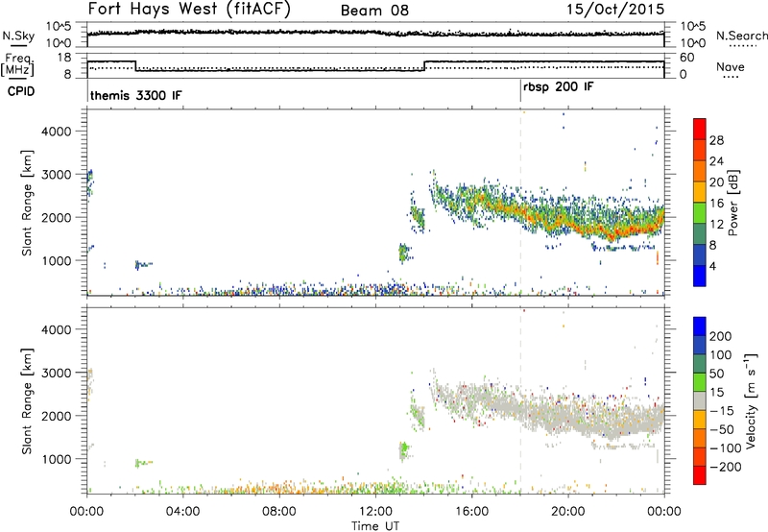Click the 'Fort Hays West (fitACF)' title

[x=189, y=10]
